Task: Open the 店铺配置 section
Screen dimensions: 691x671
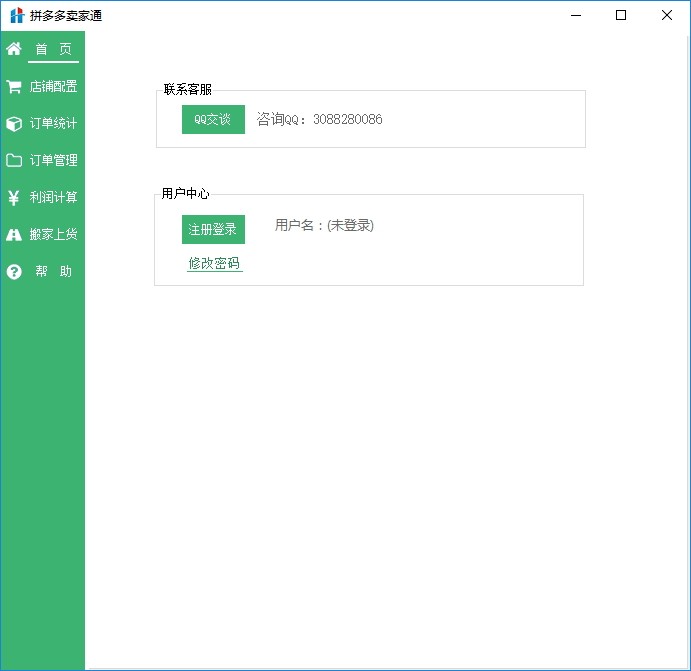Action: tap(53, 86)
